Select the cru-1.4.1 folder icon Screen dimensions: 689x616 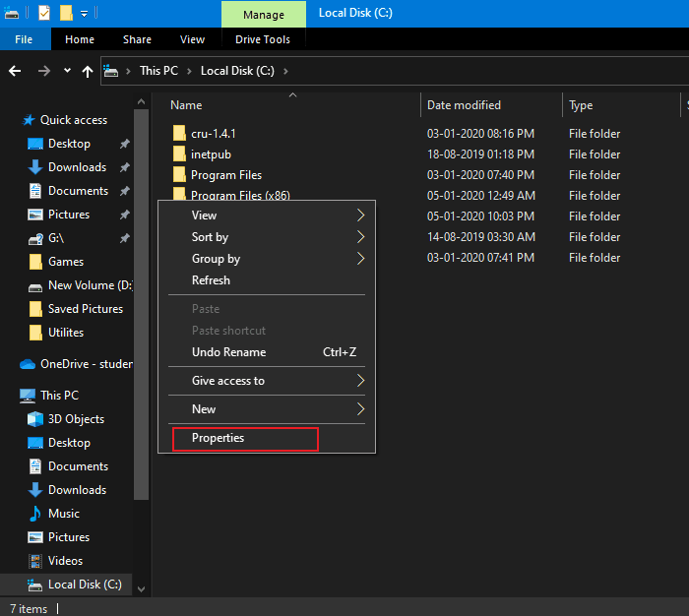[x=179, y=133]
